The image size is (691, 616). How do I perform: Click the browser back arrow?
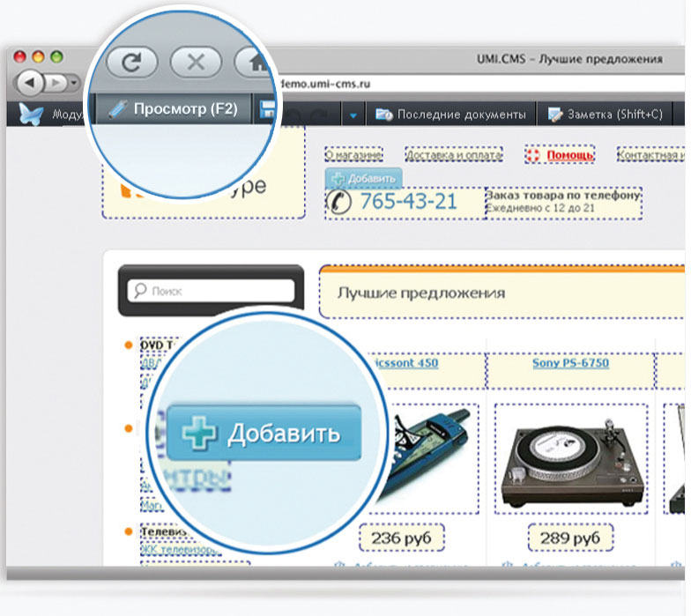(x=32, y=82)
